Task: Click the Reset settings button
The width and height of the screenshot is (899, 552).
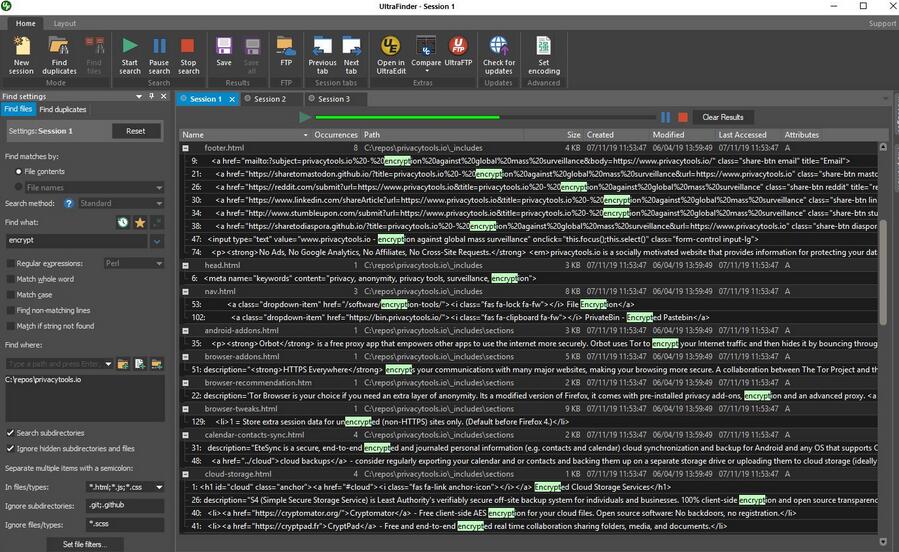Action: pos(136,131)
